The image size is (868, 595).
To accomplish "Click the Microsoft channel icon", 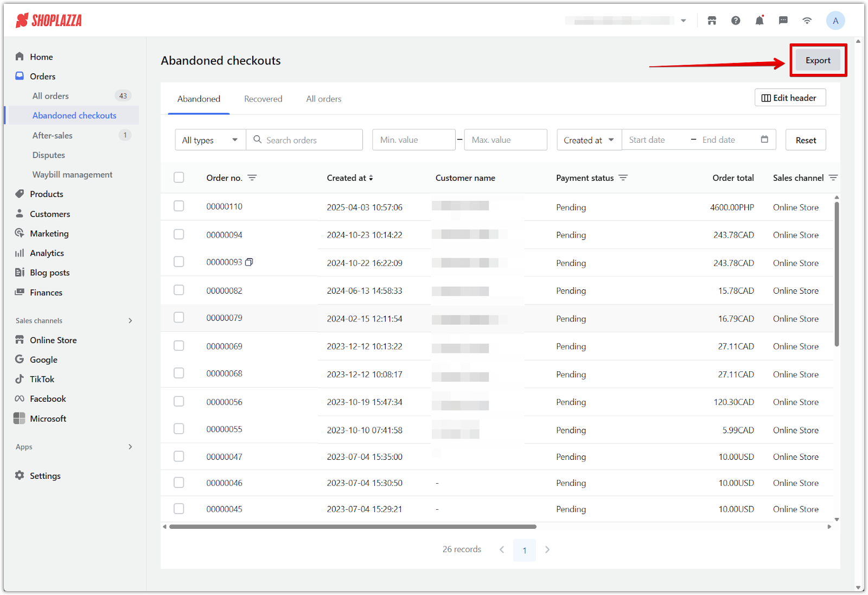I will click(20, 418).
